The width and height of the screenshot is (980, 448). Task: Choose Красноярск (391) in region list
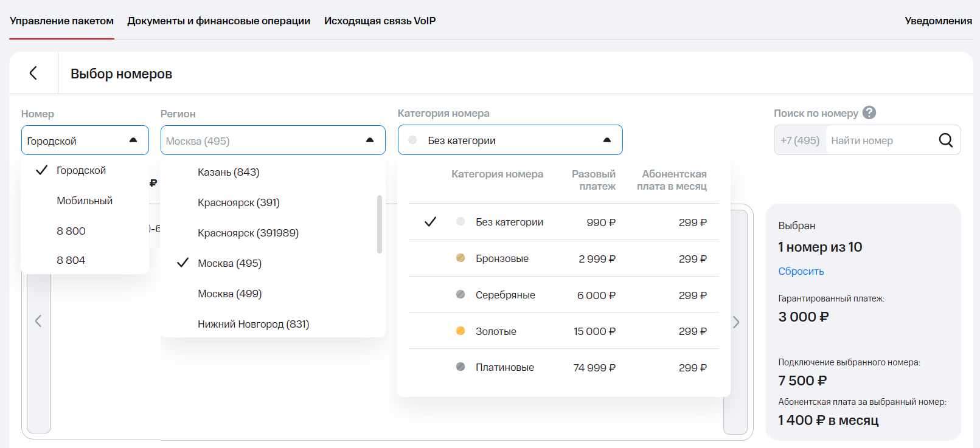(x=238, y=202)
